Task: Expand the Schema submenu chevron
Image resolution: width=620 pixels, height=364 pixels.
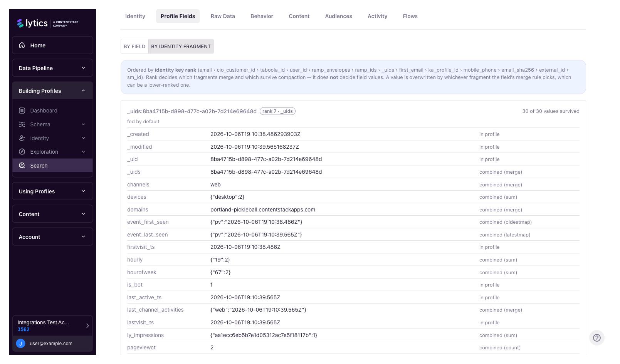Action: (83, 124)
